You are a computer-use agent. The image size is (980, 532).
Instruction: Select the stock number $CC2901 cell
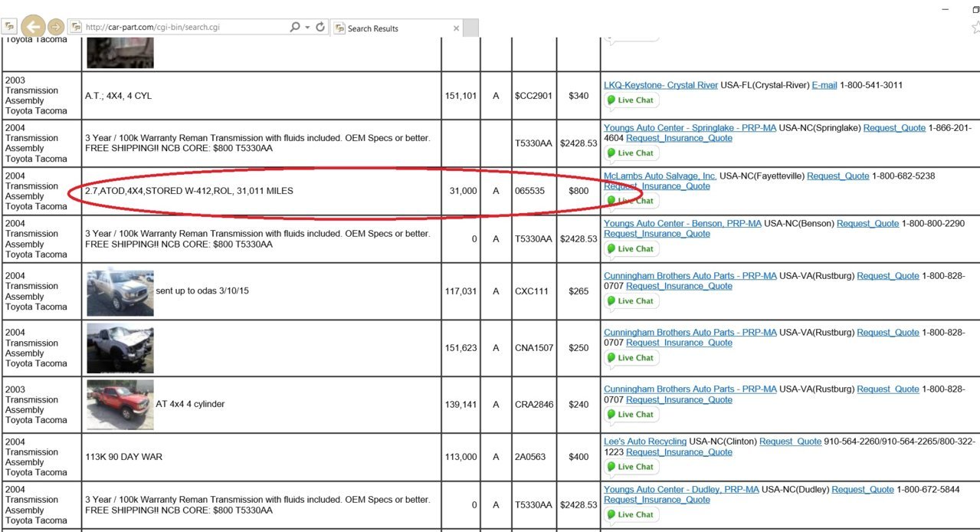click(x=533, y=96)
